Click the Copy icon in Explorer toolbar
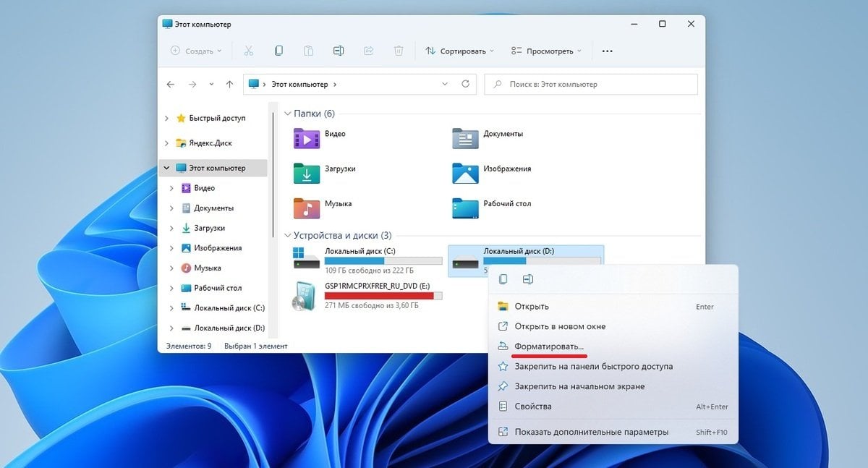This screenshot has width=868, height=468. [278, 51]
